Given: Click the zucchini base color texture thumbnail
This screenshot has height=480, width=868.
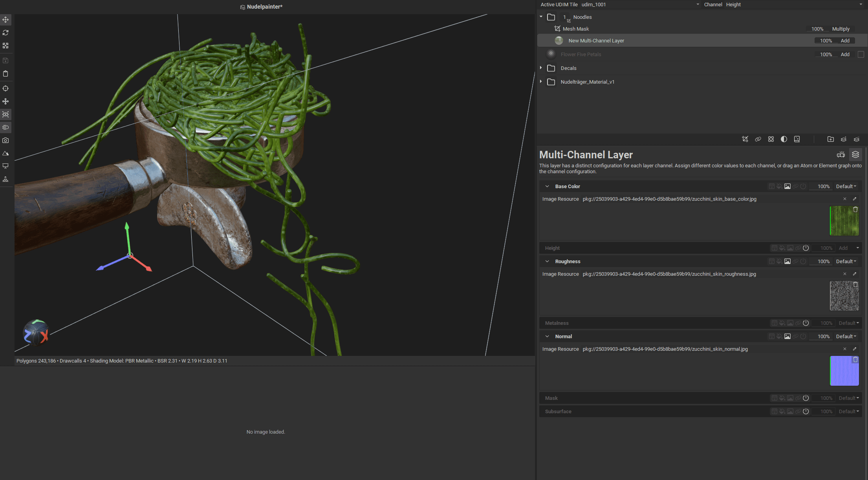Looking at the screenshot, I should coord(844,221).
